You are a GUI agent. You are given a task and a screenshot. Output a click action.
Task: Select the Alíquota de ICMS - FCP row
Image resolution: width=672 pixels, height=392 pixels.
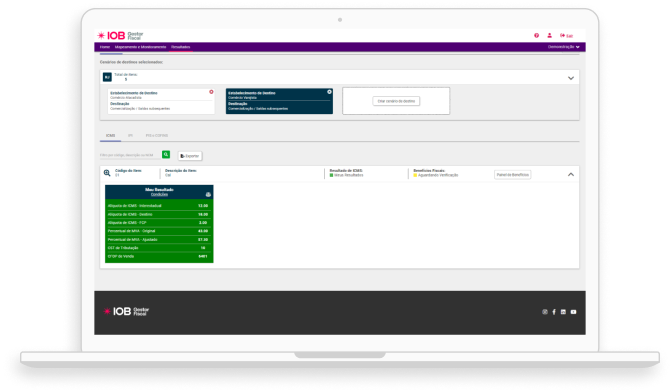[x=159, y=223]
